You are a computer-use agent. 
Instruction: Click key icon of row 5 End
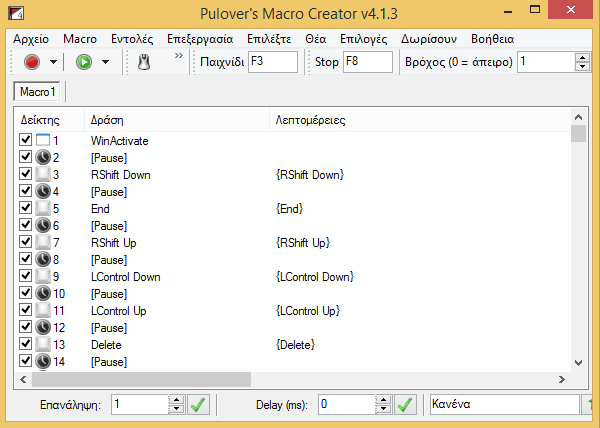click(43, 208)
